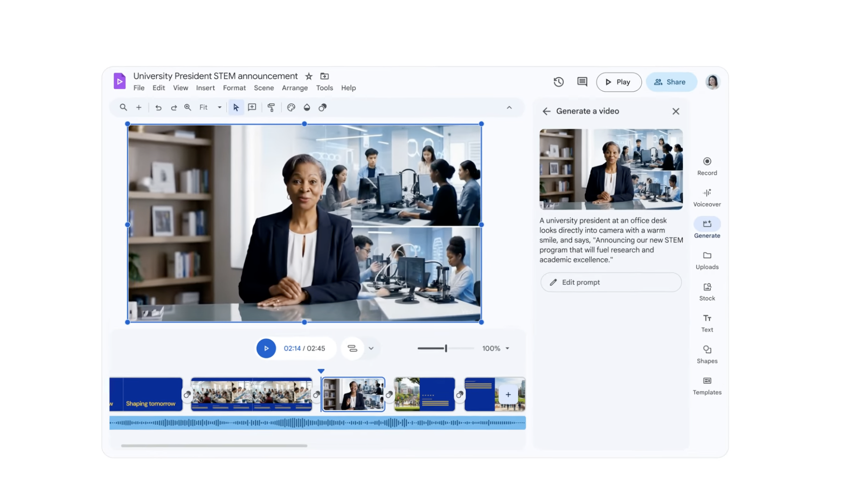
Task: Open the theme colors palette
Action: 291,107
